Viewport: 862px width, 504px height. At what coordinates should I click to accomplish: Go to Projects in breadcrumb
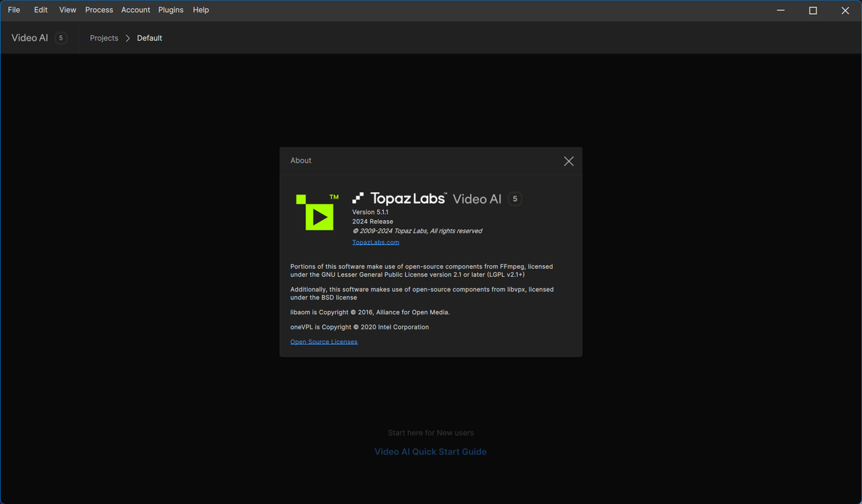[104, 38]
